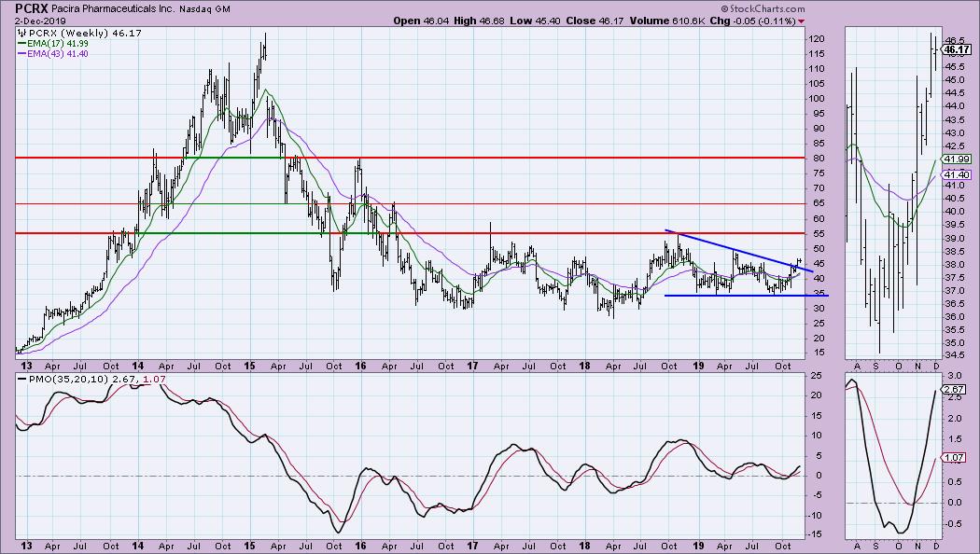
Task: Click the price-bar icon beside PCRX (Weekly)
Action: [21, 33]
